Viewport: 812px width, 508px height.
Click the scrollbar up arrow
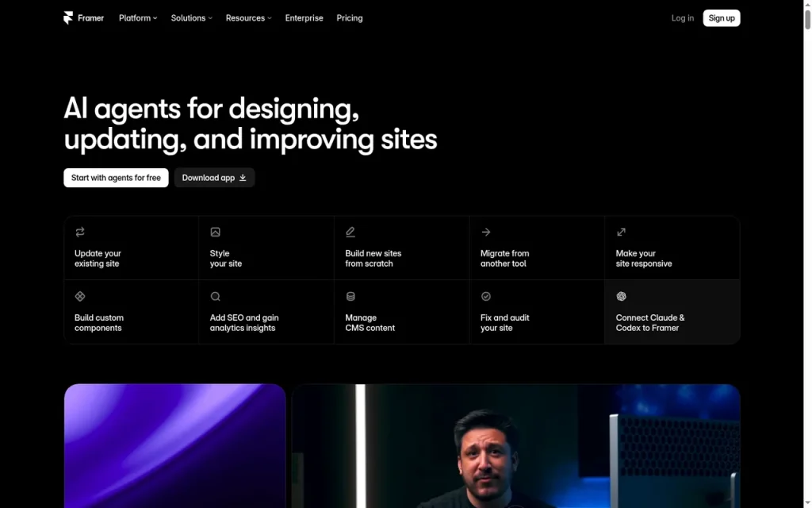[x=807, y=4]
